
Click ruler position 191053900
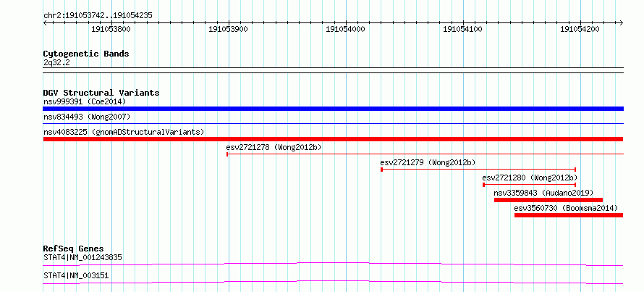click(x=228, y=29)
